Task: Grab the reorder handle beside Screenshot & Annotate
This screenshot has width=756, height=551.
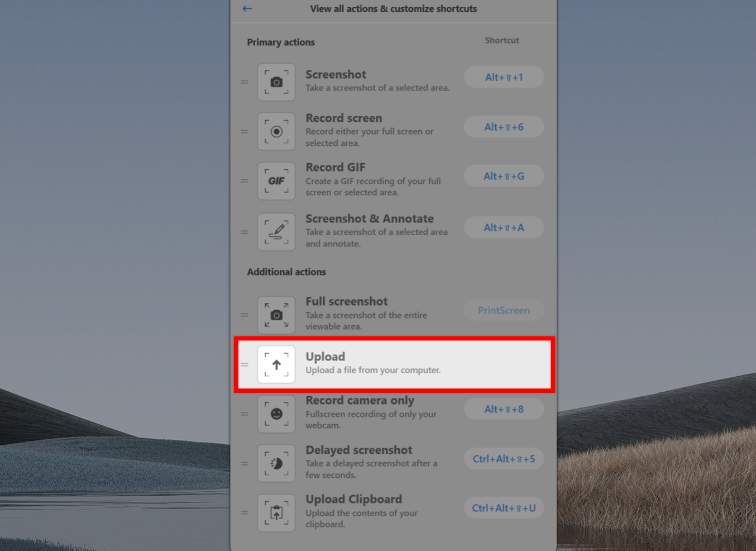Action: pyautogui.click(x=245, y=232)
